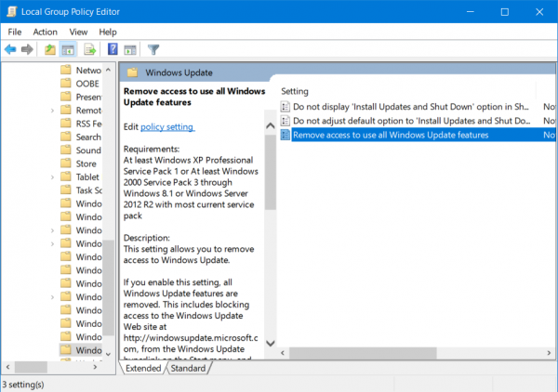Open the Action menu
The width and height of the screenshot is (558, 392).
click(x=46, y=32)
